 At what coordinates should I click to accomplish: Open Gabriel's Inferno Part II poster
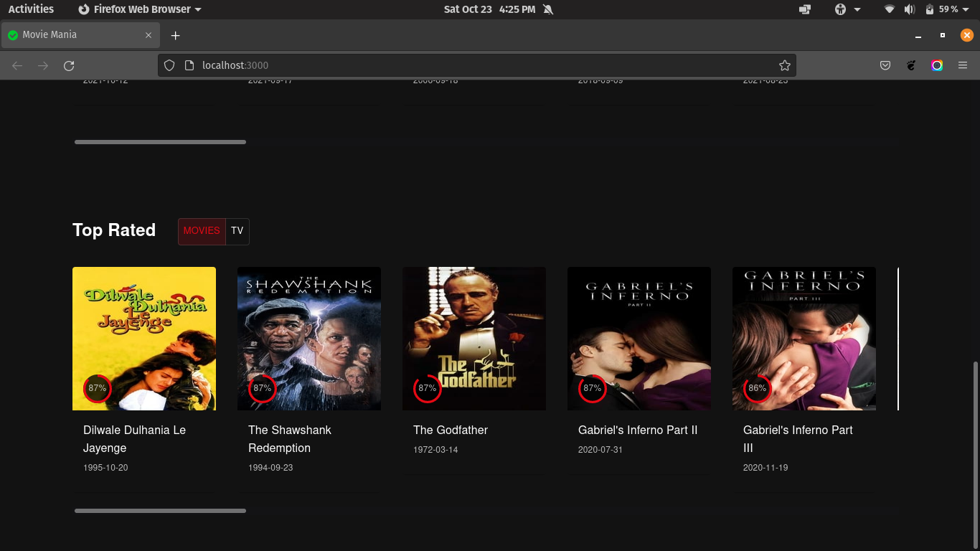[x=639, y=339]
